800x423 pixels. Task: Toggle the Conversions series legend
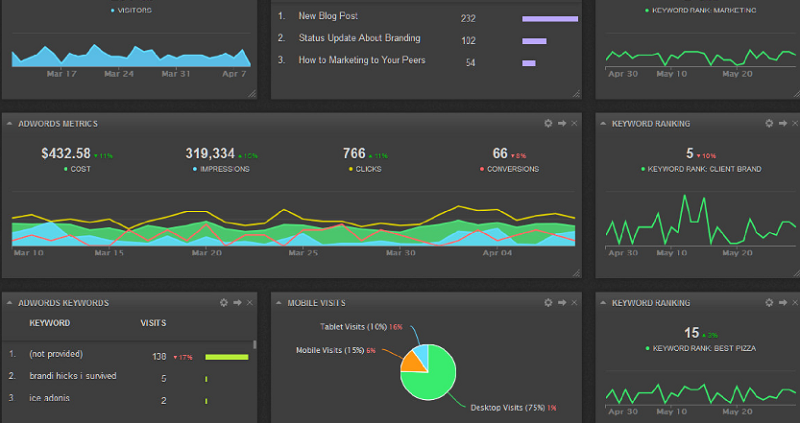515,169
